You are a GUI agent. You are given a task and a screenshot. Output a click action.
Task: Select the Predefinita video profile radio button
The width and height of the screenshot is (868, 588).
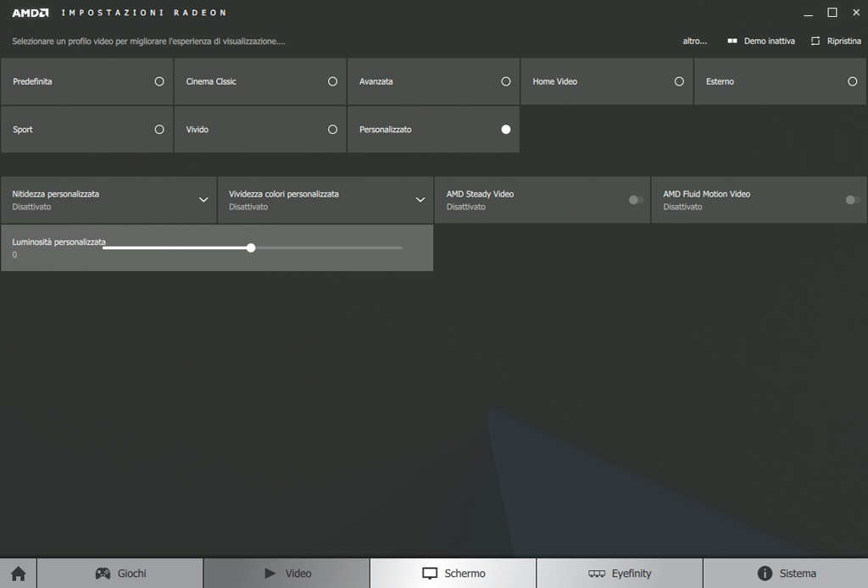pos(159,81)
